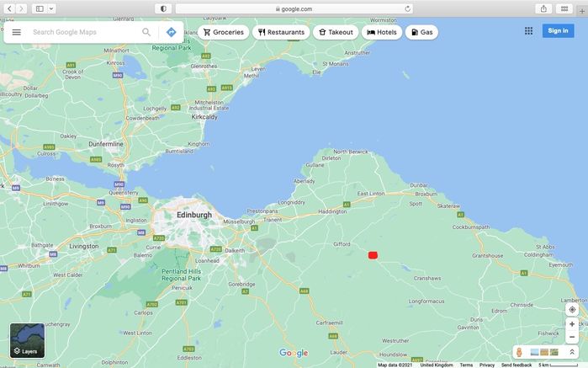The width and height of the screenshot is (588, 368).
Task: Open the Google Maps hamburger menu
Action: click(17, 32)
